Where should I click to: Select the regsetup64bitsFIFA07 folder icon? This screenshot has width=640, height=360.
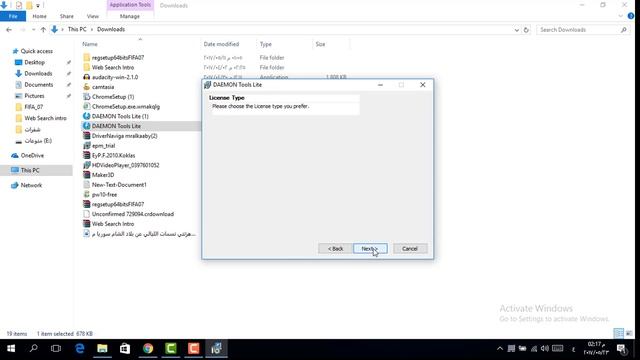tap(87, 58)
